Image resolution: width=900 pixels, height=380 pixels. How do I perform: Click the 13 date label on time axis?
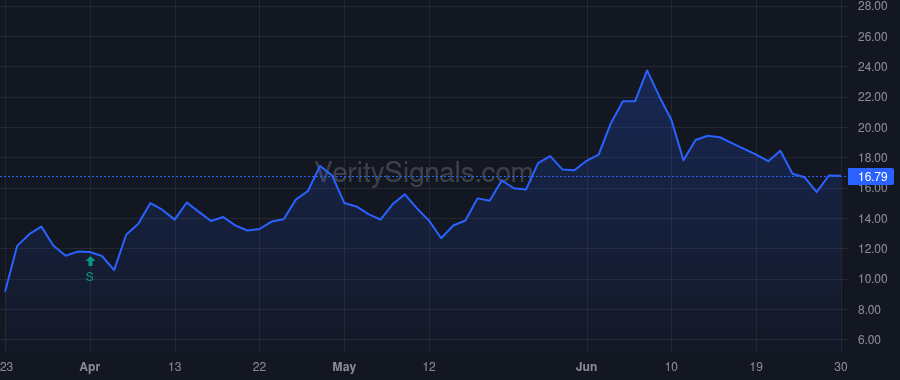[x=174, y=367]
